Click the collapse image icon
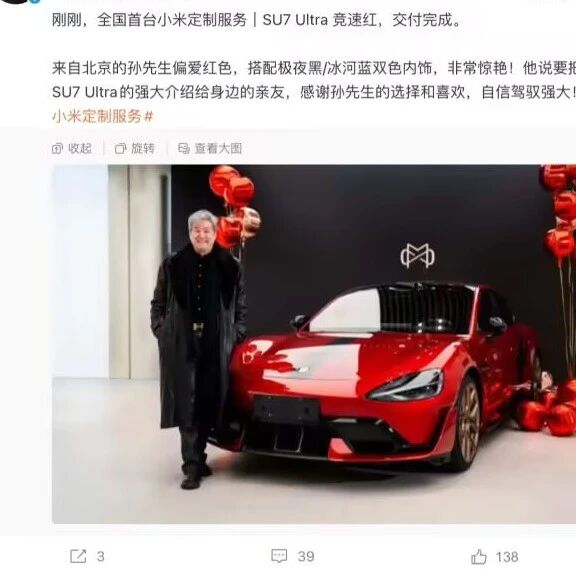Screen dimensions: 576x576 [x=57, y=148]
